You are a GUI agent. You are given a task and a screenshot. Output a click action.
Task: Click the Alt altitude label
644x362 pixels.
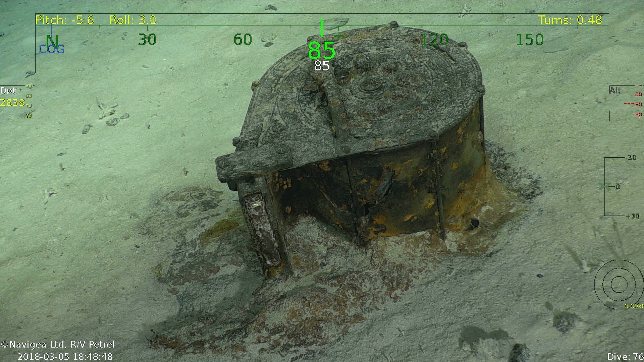point(615,90)
